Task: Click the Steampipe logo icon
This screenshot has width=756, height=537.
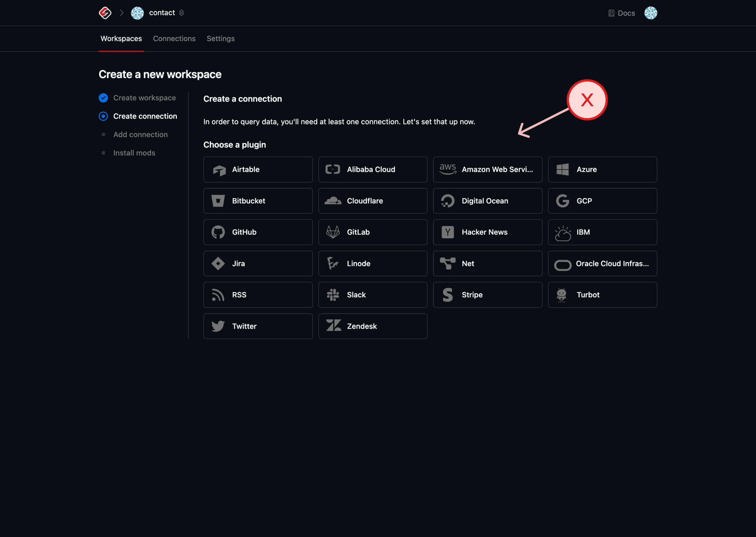Action: coord(105,13)
